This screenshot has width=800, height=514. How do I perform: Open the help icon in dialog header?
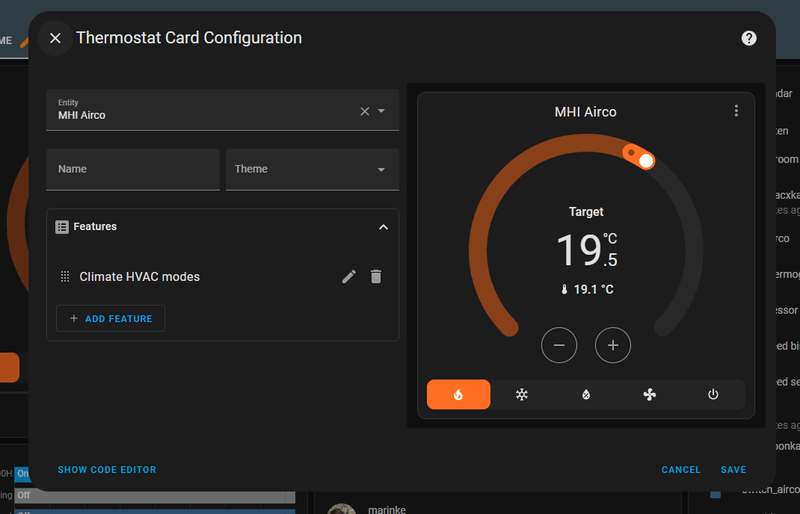click(748, 38)
